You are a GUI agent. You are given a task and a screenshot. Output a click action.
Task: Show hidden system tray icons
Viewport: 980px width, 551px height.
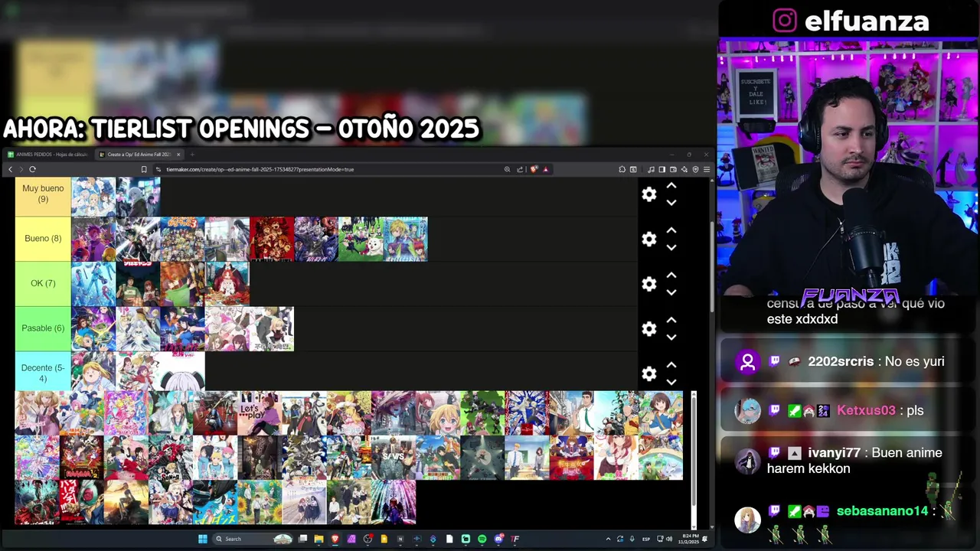(x=608, y=539)
